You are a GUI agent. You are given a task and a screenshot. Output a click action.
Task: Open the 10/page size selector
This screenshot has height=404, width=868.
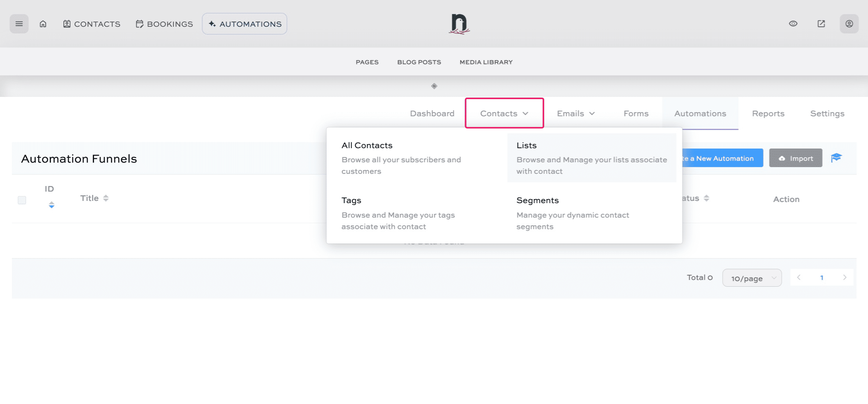[752, 278]
